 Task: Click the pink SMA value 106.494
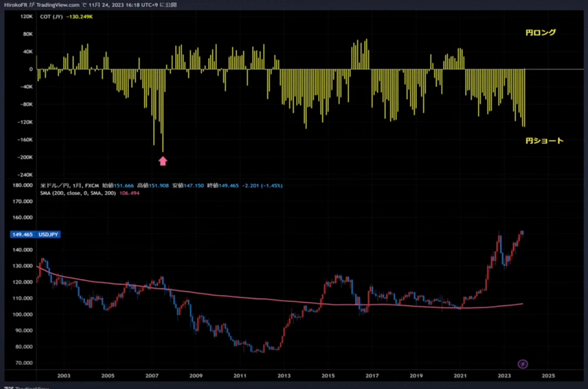click(129, 193)
